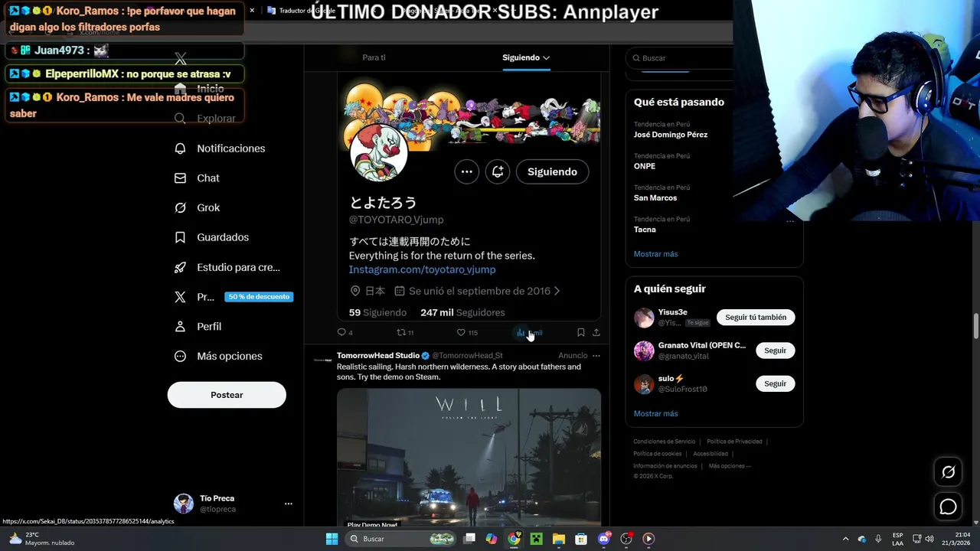
Task: Open the WILL game ad image
Action: pyautogui.click(x=469, y=458)
